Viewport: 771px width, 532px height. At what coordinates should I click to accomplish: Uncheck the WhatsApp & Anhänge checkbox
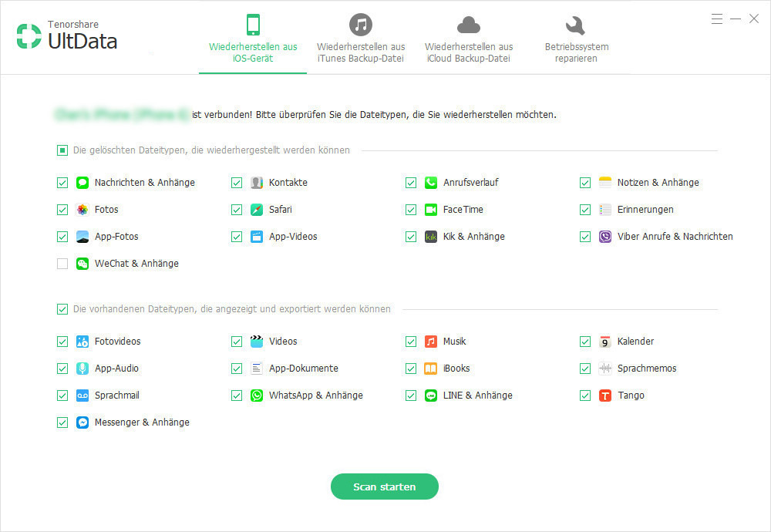coord(237,396)
